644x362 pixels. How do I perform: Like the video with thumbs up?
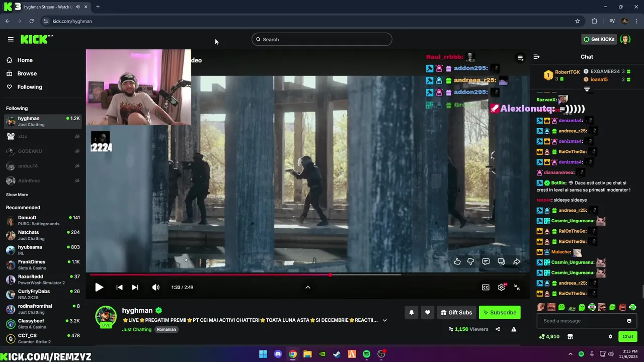click(457, 261)
